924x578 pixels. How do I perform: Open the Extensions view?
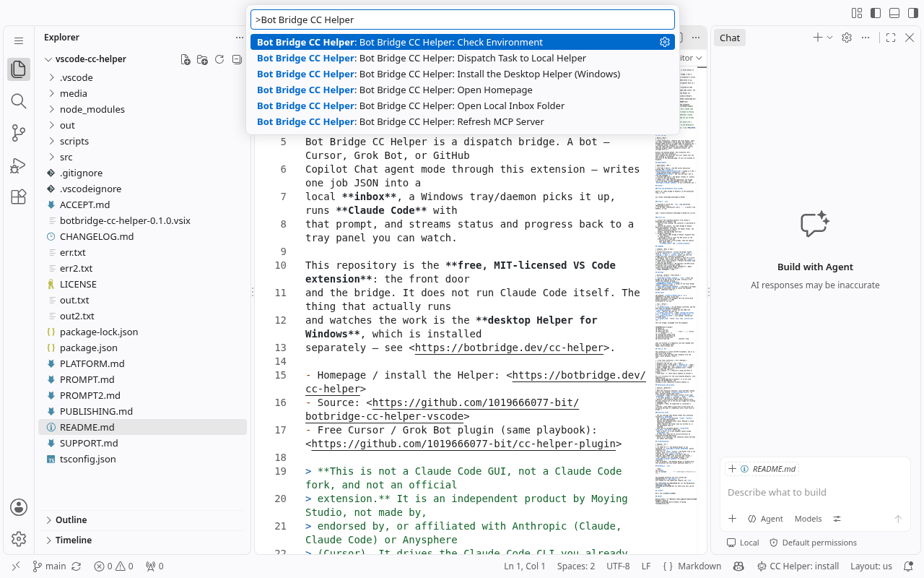point(19,197)
